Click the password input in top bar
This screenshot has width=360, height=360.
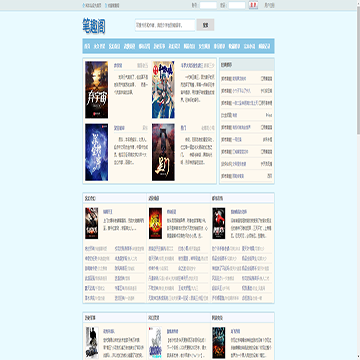click(237, 5)
